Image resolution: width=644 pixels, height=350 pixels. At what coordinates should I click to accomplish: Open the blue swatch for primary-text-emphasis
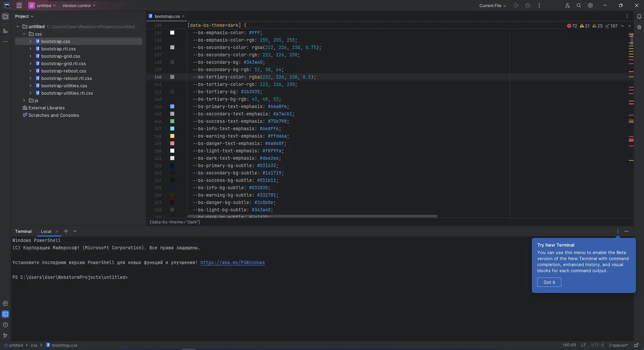pos(172,106)
